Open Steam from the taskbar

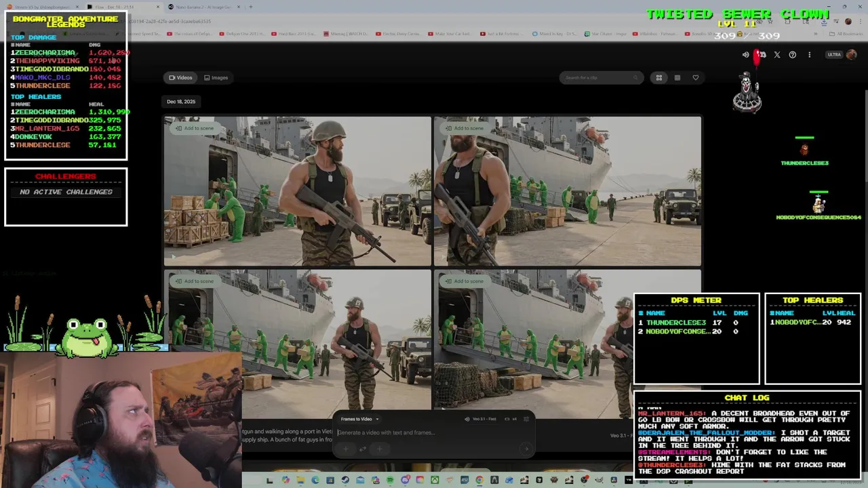(345, 480)
